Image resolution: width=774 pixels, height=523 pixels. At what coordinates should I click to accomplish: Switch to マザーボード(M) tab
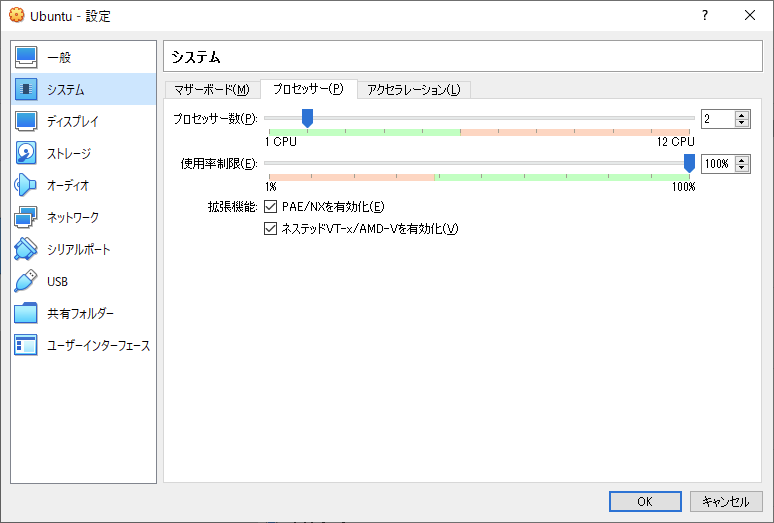[212, 90]
